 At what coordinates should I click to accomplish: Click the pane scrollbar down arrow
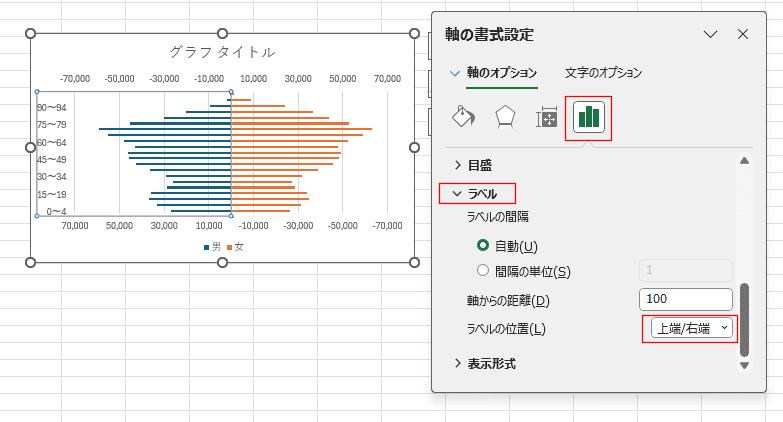pos(743,365)
